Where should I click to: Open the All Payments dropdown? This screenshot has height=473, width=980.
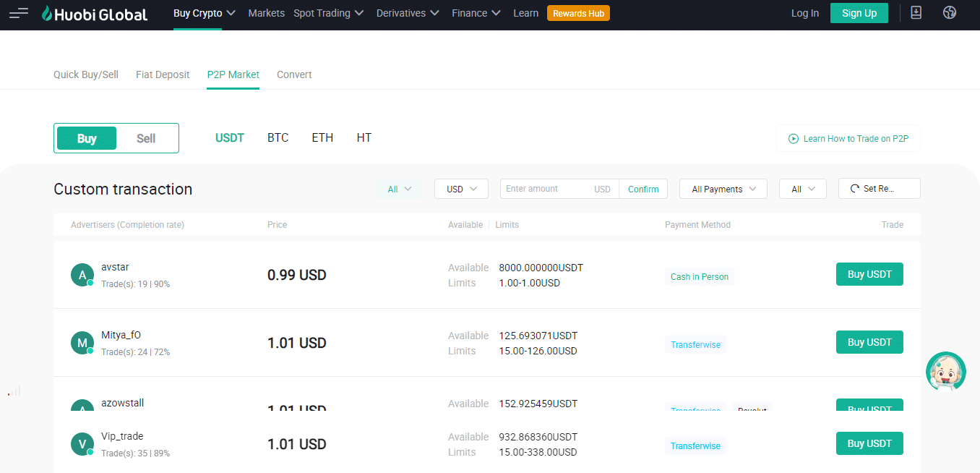723,189
